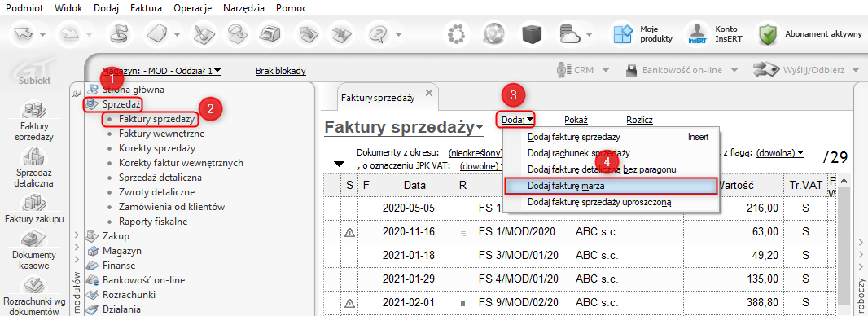Open the Operacje menu
The width and height of the screenshot is (868, 316).
[193, 8]
